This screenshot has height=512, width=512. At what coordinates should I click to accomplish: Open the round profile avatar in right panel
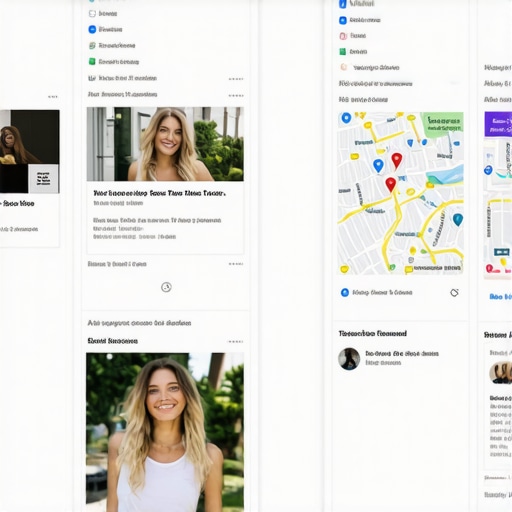pos(349,359)
